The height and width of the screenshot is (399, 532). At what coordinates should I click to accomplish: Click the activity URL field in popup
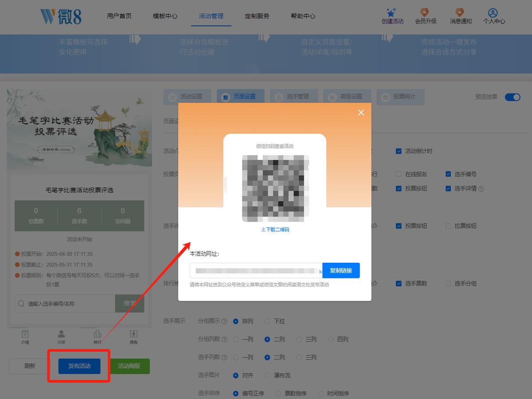coord(256,270)
